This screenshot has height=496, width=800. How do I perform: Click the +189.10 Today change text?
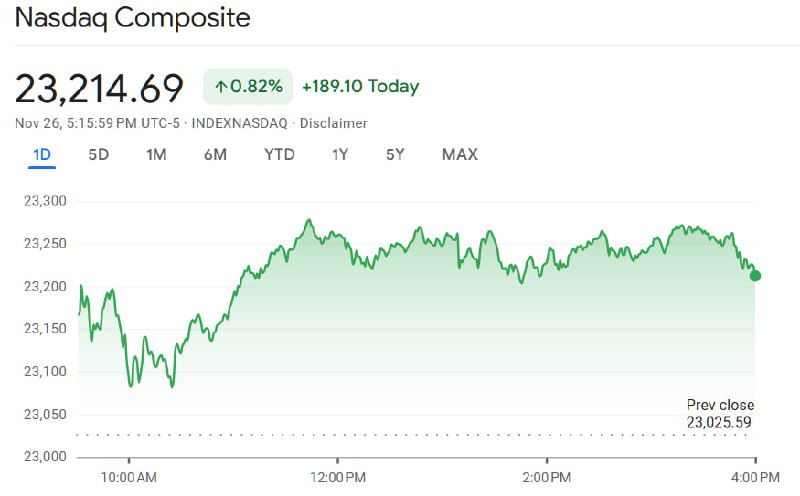[362, 87]
